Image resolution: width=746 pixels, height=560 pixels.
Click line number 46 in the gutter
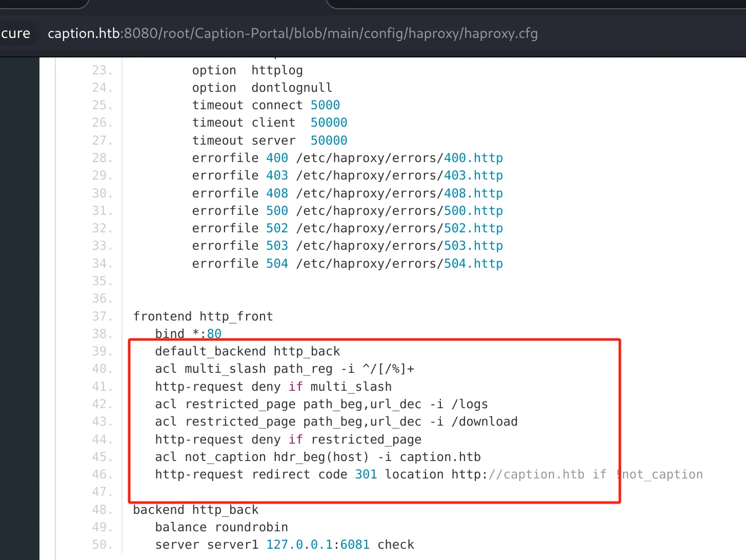point(102,474)
